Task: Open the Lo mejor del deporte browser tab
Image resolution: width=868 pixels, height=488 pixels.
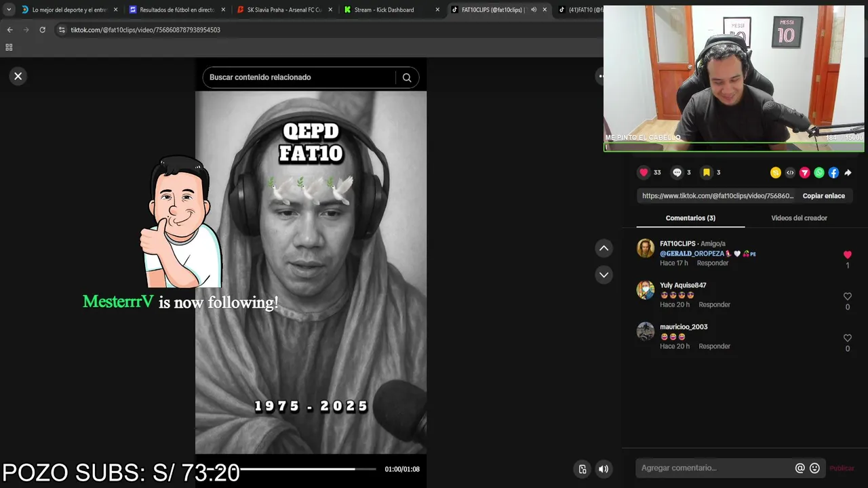Action: (69, 9)
